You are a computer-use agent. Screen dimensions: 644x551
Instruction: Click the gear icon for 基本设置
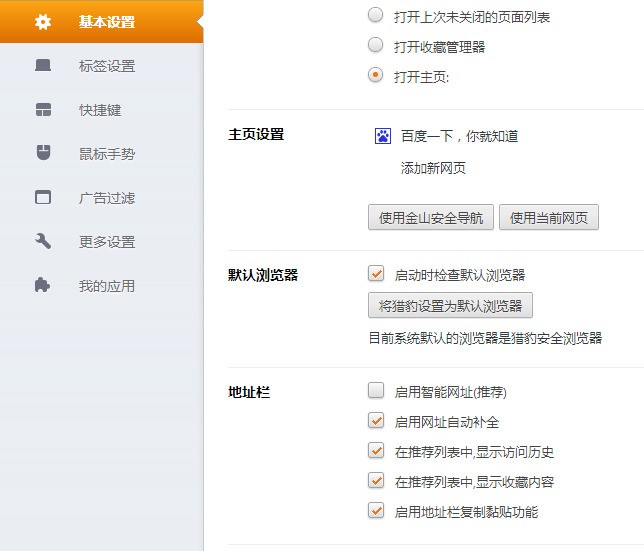[x=43, y=22]
